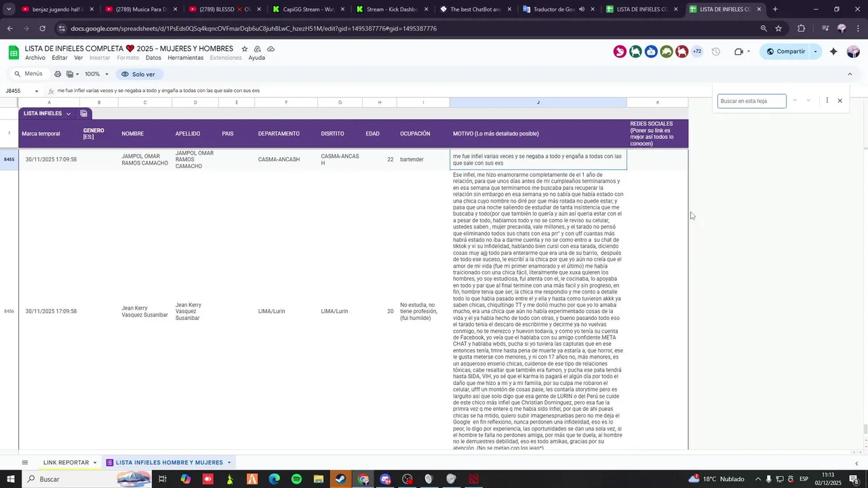The height and width of the screenshot is (488, 868).
Task: Open Steam from the taskbar
Action: pos(340,479)
